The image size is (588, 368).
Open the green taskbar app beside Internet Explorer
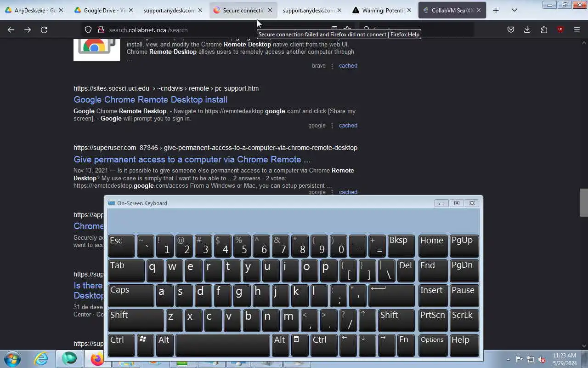pos(69,359)
